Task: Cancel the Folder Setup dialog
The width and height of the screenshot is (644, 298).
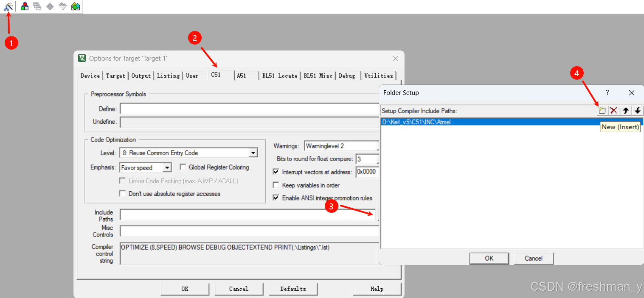Action: coord(534,258)
